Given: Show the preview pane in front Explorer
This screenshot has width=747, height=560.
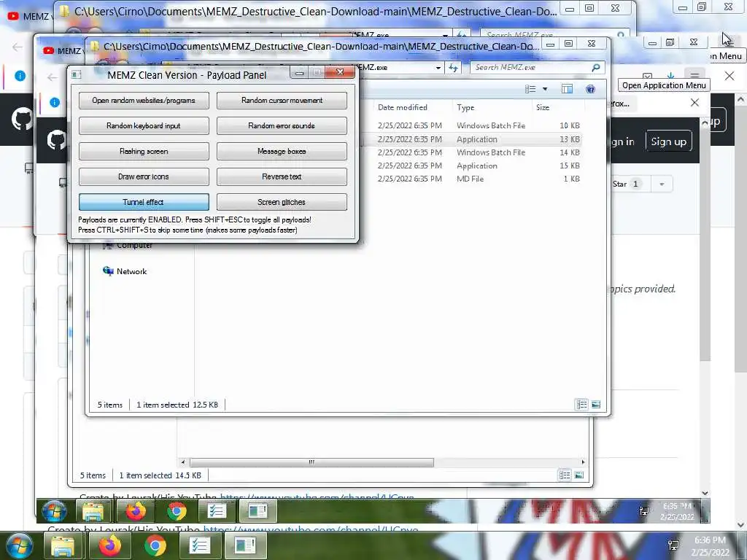Looking at the screenshot, I should [x=567, y=89].
